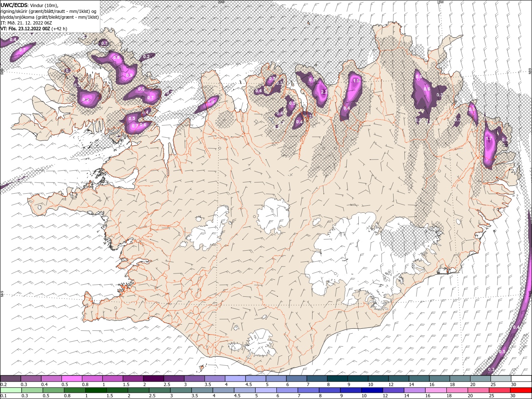Click the '20W' longitude label at top

click(221, 2)
